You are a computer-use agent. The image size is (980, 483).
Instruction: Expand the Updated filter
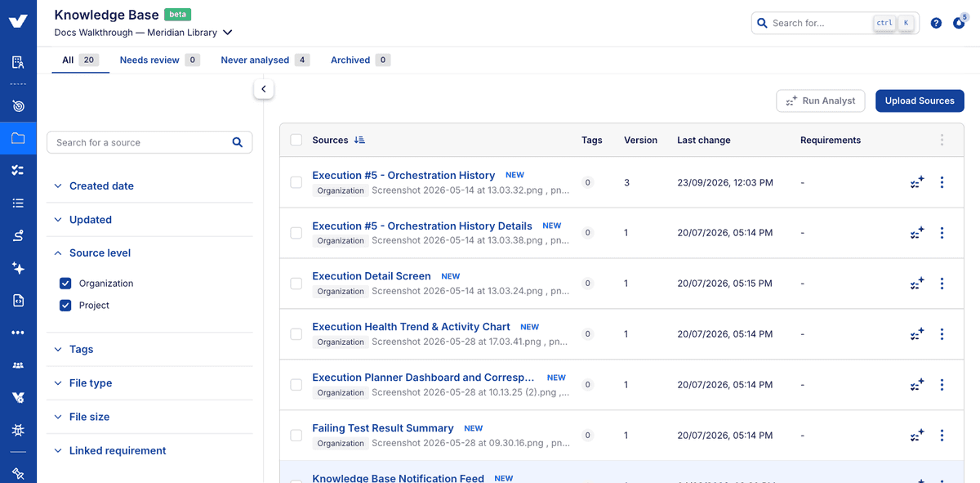pos(149,220)
